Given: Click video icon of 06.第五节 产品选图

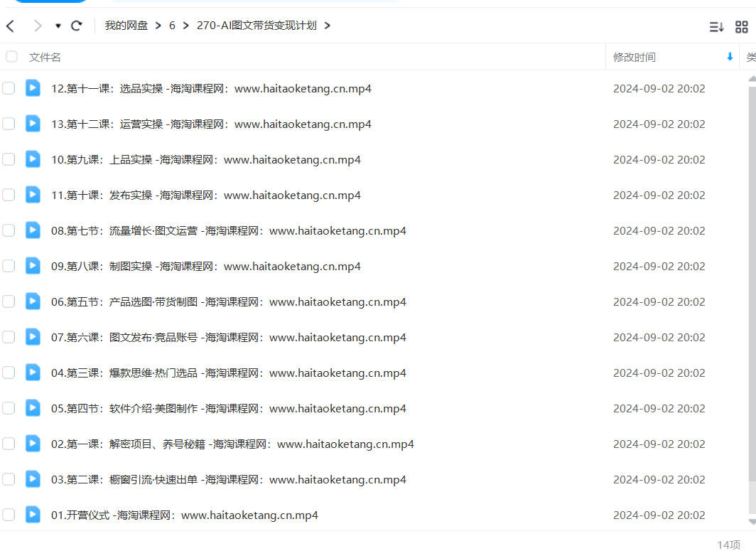Looking at the screenshot, I should (x=33, y=301).
